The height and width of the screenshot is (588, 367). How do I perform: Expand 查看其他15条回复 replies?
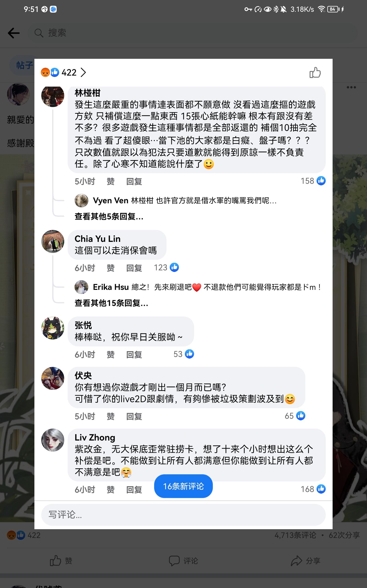point(111,303)
